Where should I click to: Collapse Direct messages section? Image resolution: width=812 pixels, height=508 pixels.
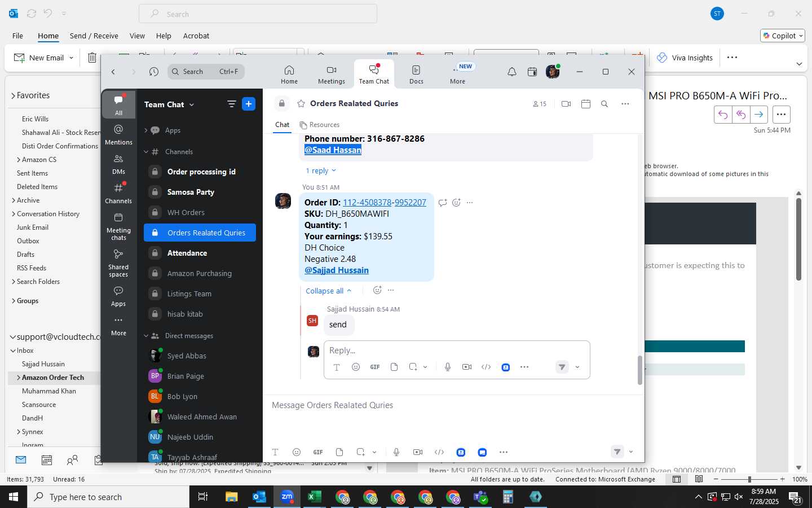(x=146, y=336)
